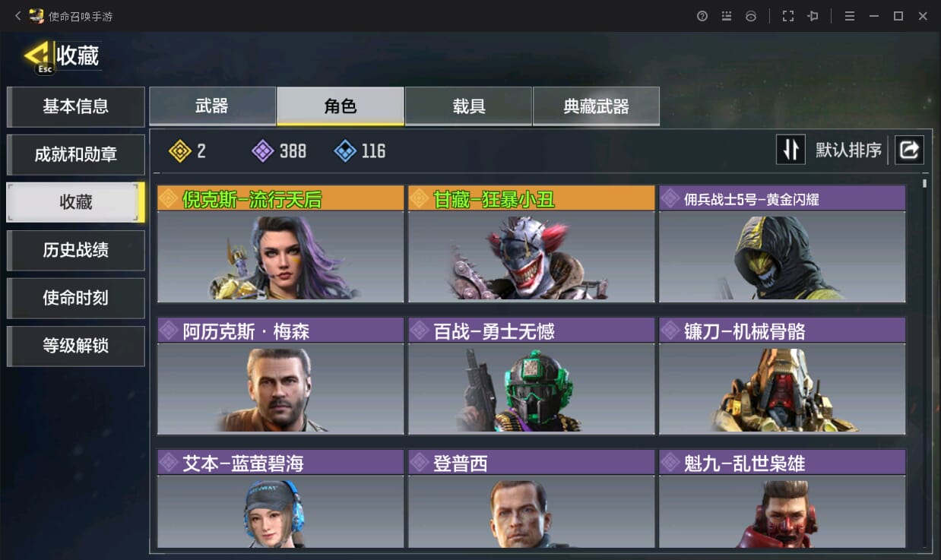Click the emulator title bar back chevron
This screenshot has width=941, height=560.
(x=17, y=16)
